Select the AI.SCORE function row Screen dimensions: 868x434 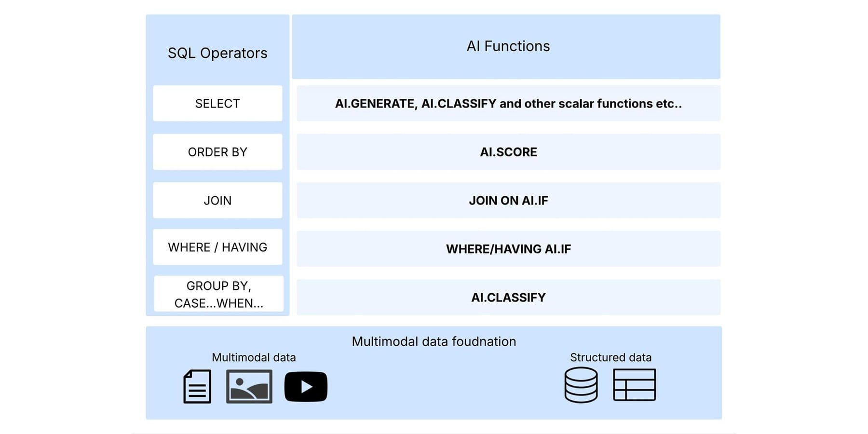point(508,152)
